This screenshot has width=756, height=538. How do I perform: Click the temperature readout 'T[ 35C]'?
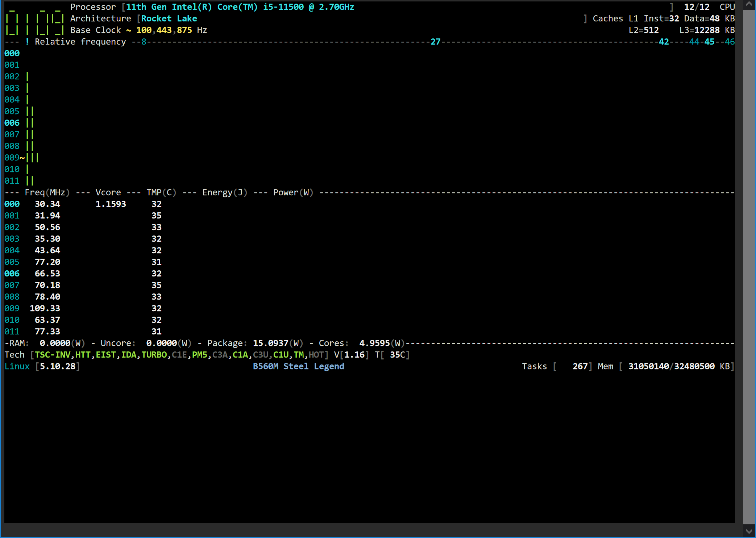(x=392, y=355)
